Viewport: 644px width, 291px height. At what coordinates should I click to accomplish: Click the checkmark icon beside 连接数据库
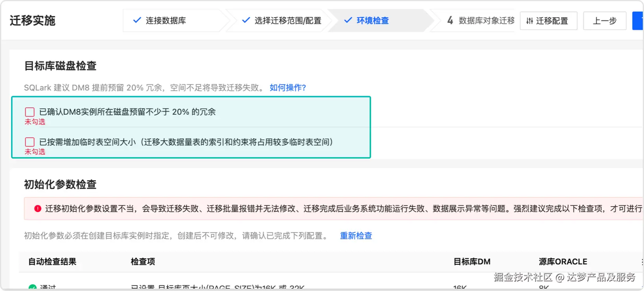point(137,20)
